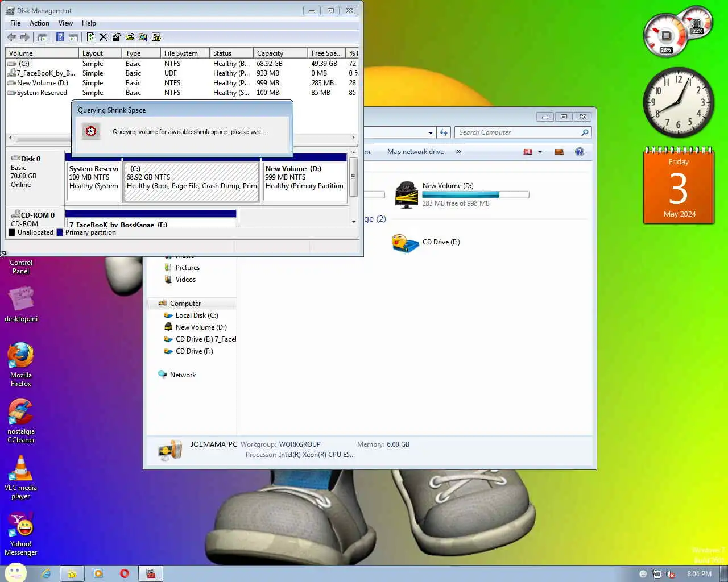The width and height of the screenshot is (728, 582).
Task: Open CD Drive (F:) in Explorer content pane
Action: click(427, 242)
